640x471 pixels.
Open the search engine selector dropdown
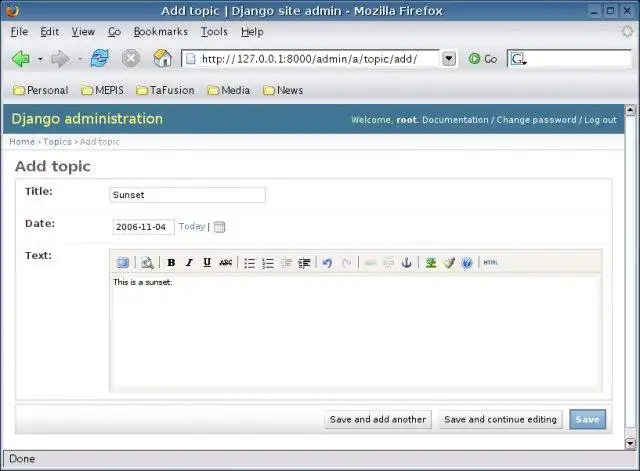[518, 59]
